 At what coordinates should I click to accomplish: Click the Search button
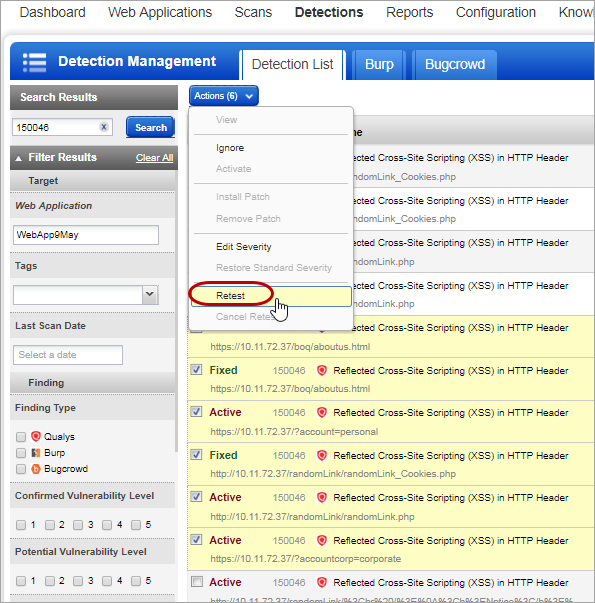point(150,127)
